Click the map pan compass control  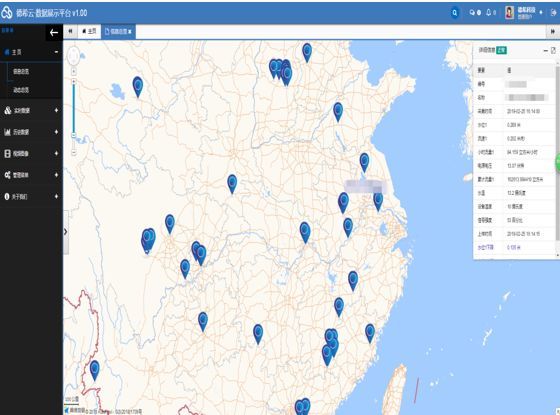tap(74, 56)
